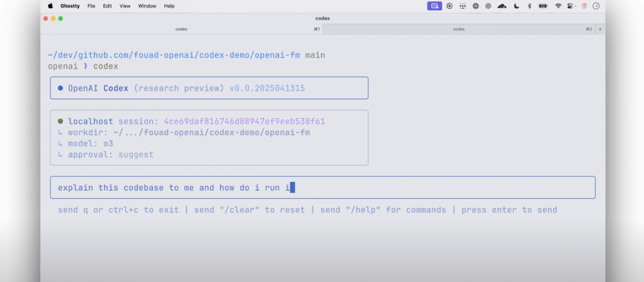644x282 pixels.
Task: Switch to the first codex tab
Action: click(181, 29)
